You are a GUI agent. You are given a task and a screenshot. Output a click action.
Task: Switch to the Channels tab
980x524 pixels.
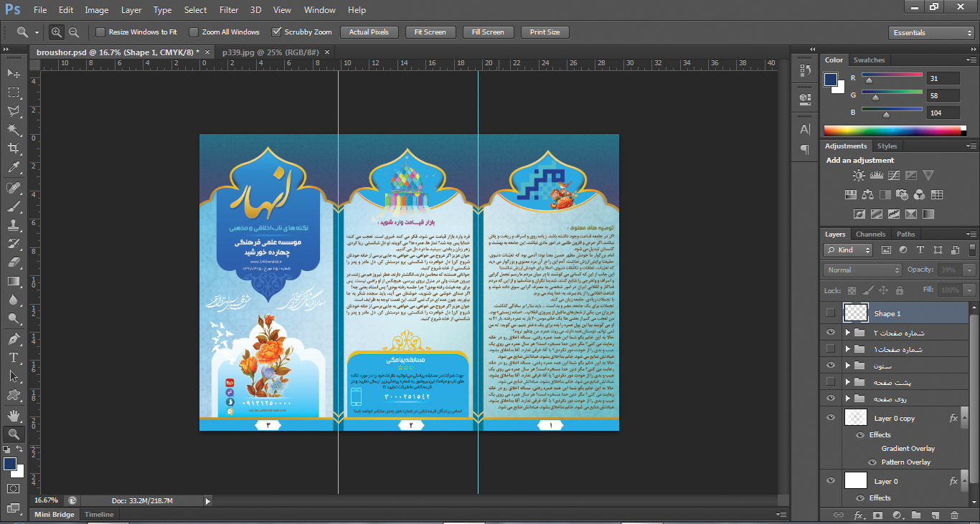click(870, 234)
